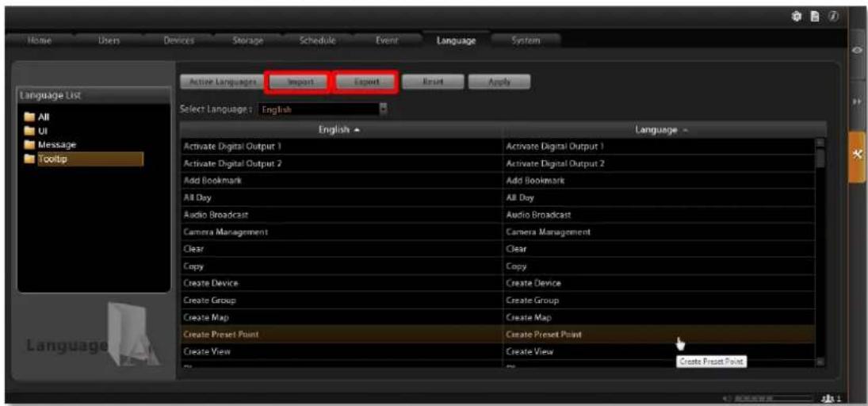Click the UI folder icon
Image resolution: width=868 pixels, height=406 pixels.
(29, 131)
